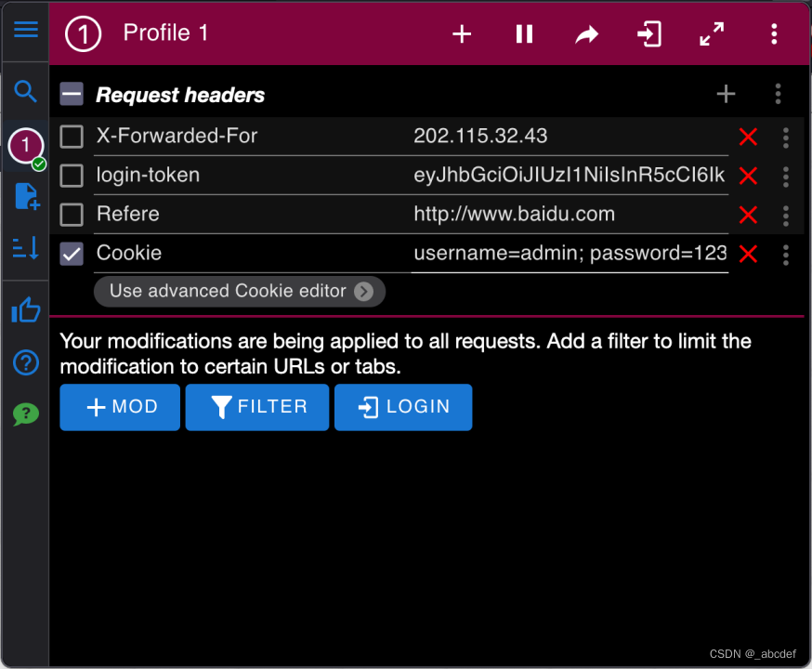
Task: Open Request headers section three-dot menu
Action: tap(778, 94)
